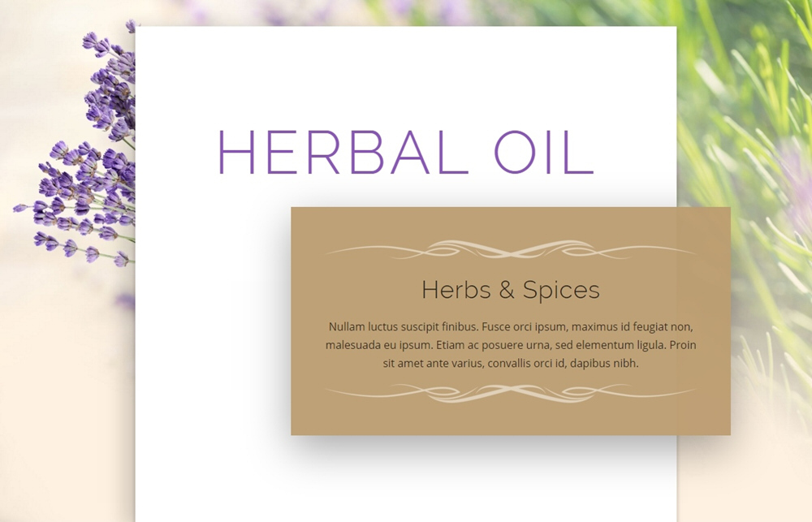Click the text line 'sit amet ante varius'
Screen dimensions: 812x522
[x=511, y=363]
